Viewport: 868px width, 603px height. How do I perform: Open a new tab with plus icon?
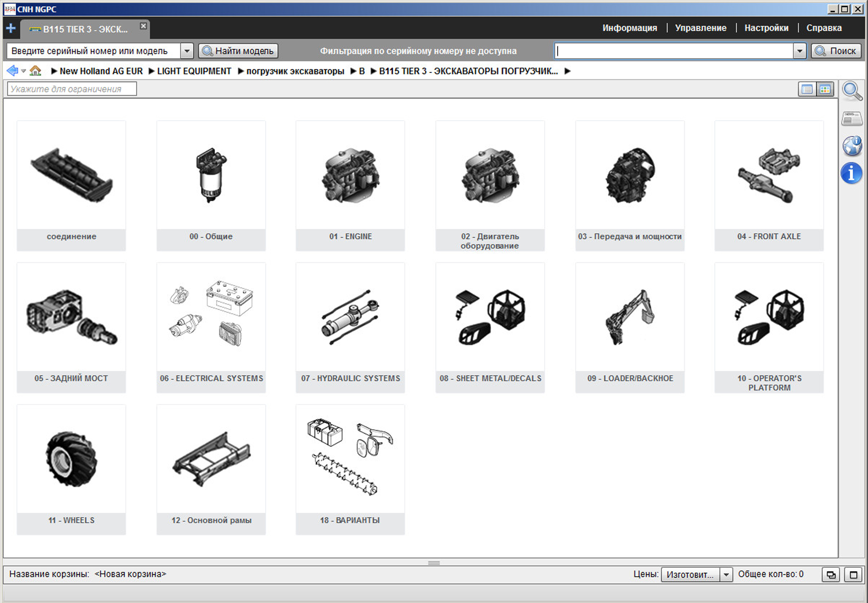[11, 28]
